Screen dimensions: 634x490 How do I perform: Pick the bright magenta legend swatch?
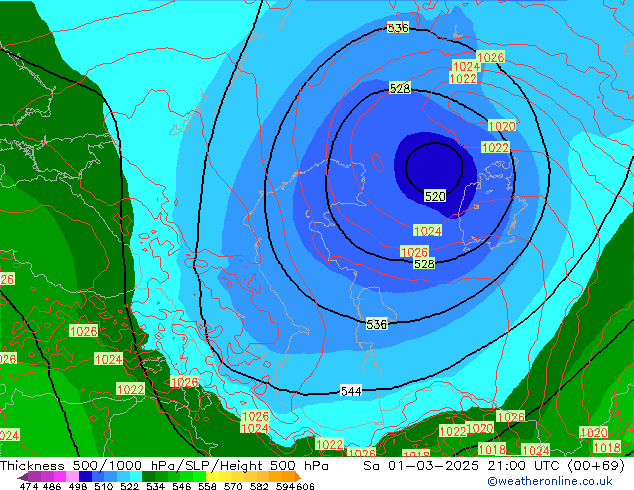pyautogui.click(x=60, y=476)
